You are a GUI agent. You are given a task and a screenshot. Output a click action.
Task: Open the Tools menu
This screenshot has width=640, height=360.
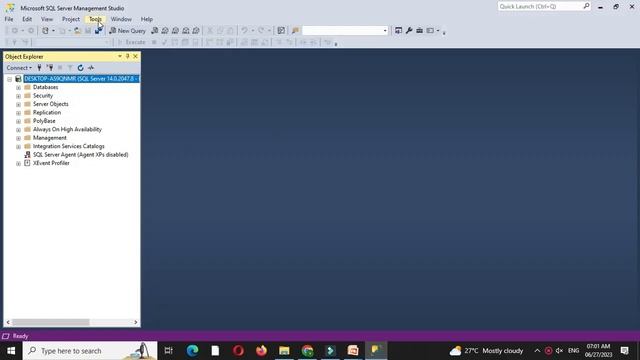[95, 19]
